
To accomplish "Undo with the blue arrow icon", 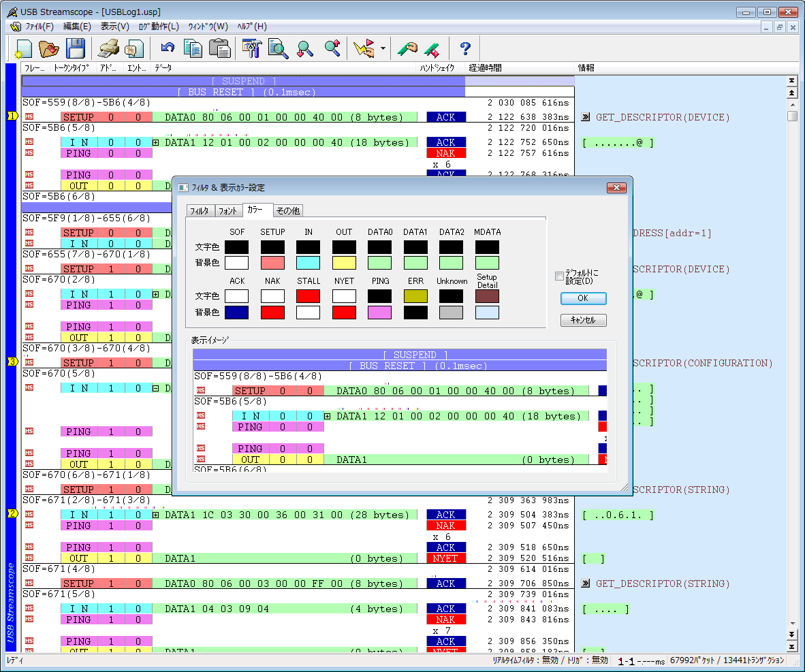I will point(168,49).
